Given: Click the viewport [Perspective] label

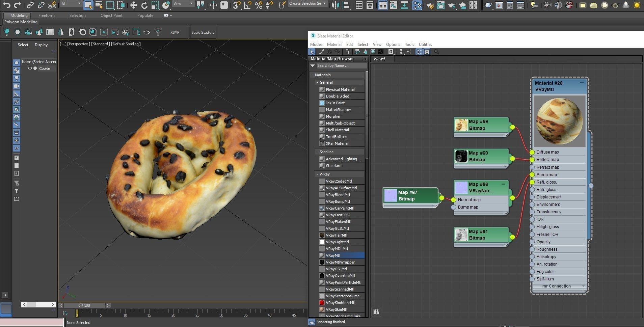Looking at the screenshot, I should coord(79,44).
